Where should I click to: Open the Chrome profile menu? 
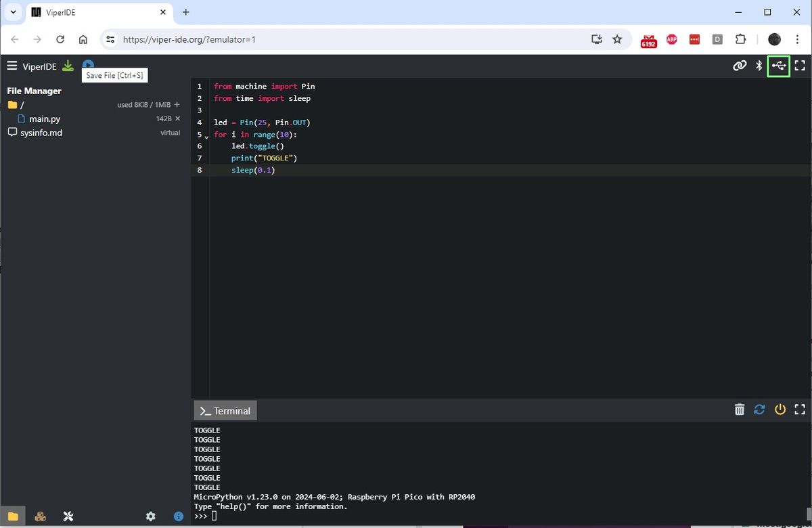point(773,39)
